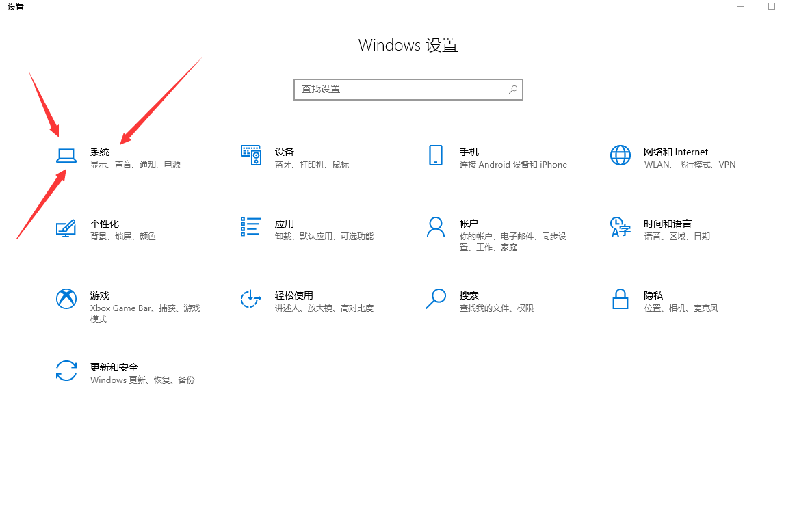
Task: Open the 设备 settings title
Action: (284, 152)
